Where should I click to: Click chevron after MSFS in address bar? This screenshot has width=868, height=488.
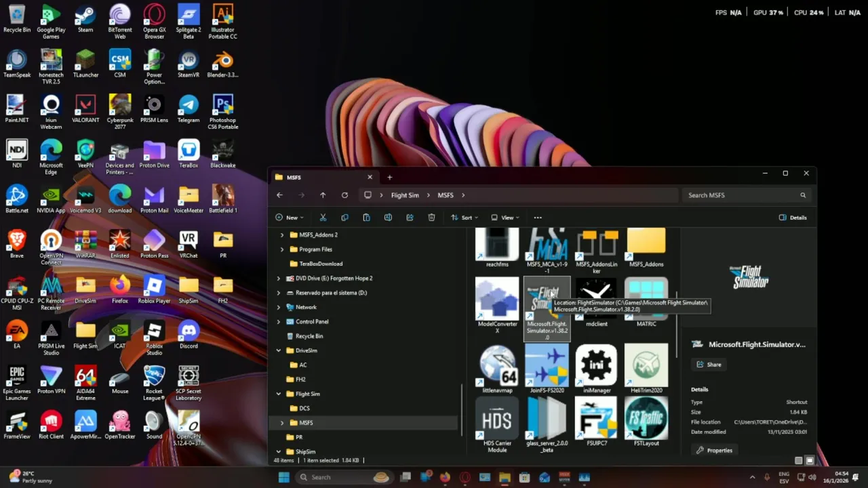point(463,195)
